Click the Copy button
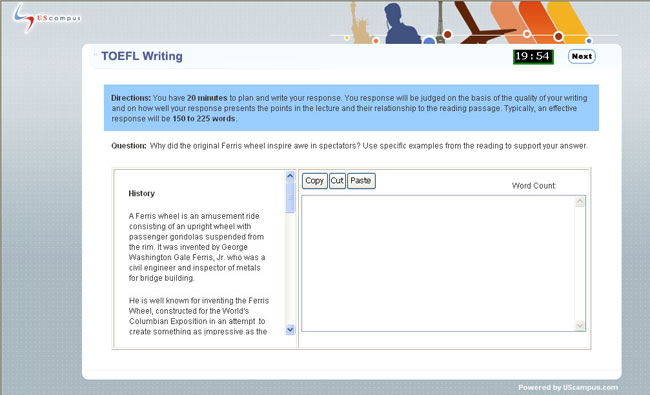 coord(315,181)
